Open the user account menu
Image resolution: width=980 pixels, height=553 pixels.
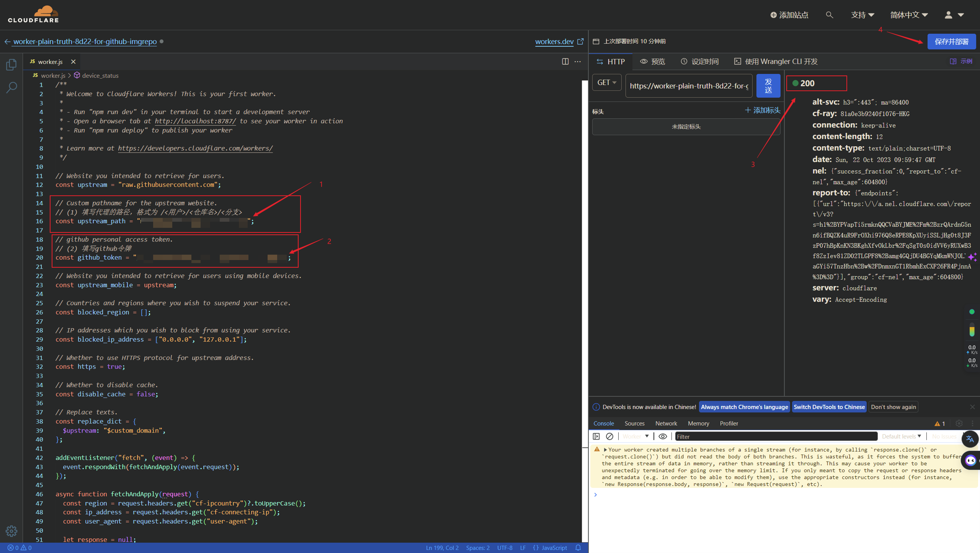(954, 15)
